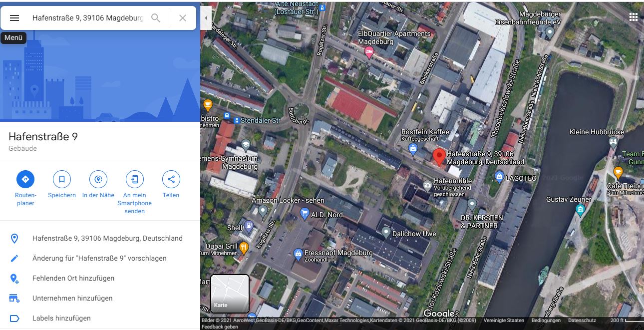
Task: Open the Google apps grid icon
Action: coord(633,16)
